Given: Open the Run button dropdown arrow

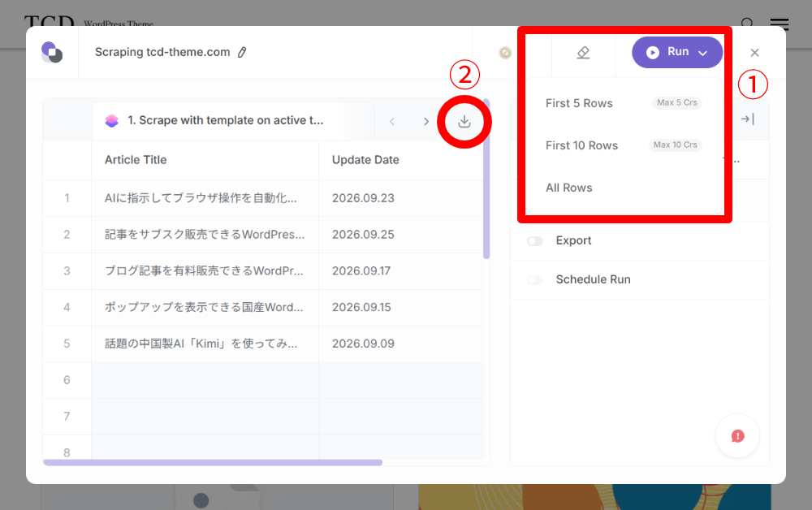Looking at the screenshot, I should coord(702,53).
